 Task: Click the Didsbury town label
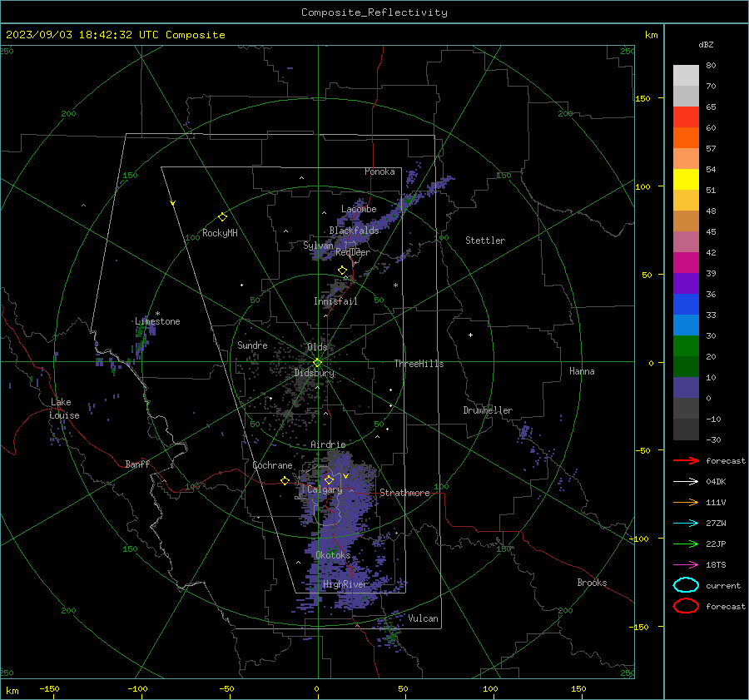tap(314, 373)
